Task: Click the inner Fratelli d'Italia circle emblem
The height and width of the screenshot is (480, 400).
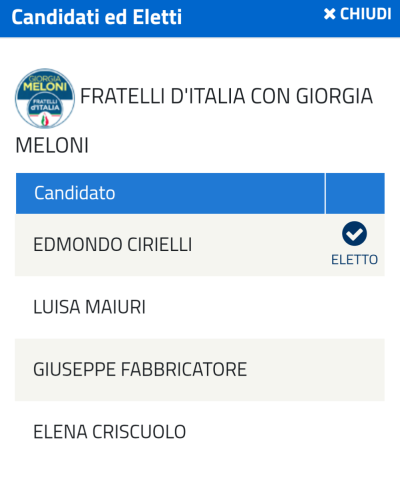Action: [45, 110]
